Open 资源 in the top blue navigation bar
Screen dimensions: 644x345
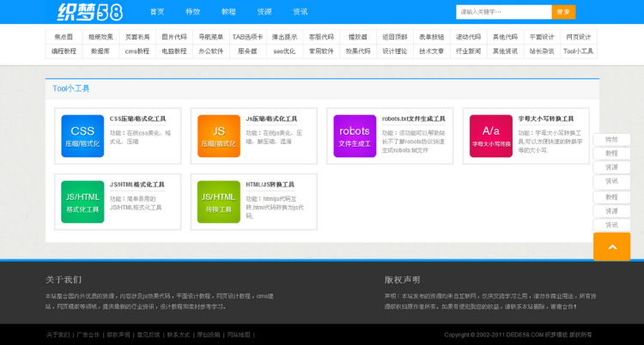point(264,12)
